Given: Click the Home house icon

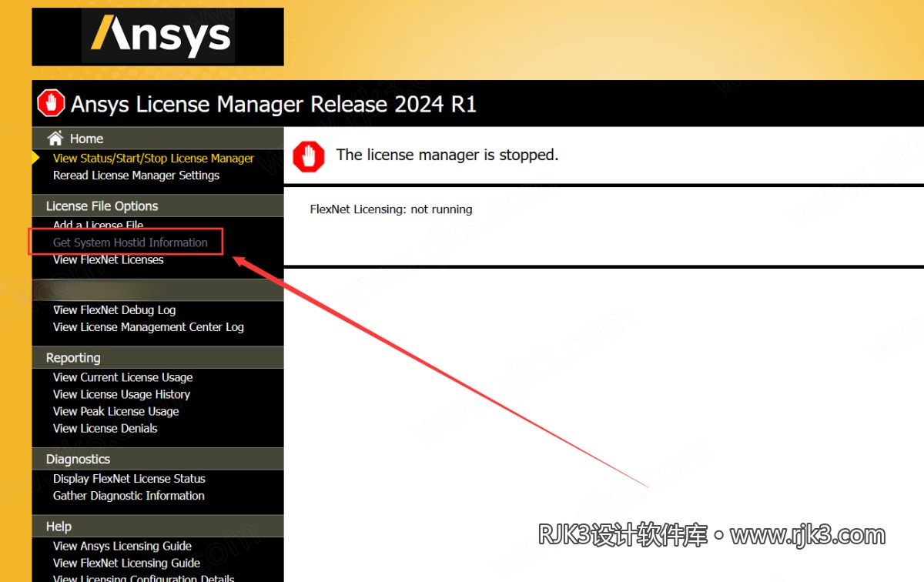Looking at the screenshot, I should (x=55, y=139).
